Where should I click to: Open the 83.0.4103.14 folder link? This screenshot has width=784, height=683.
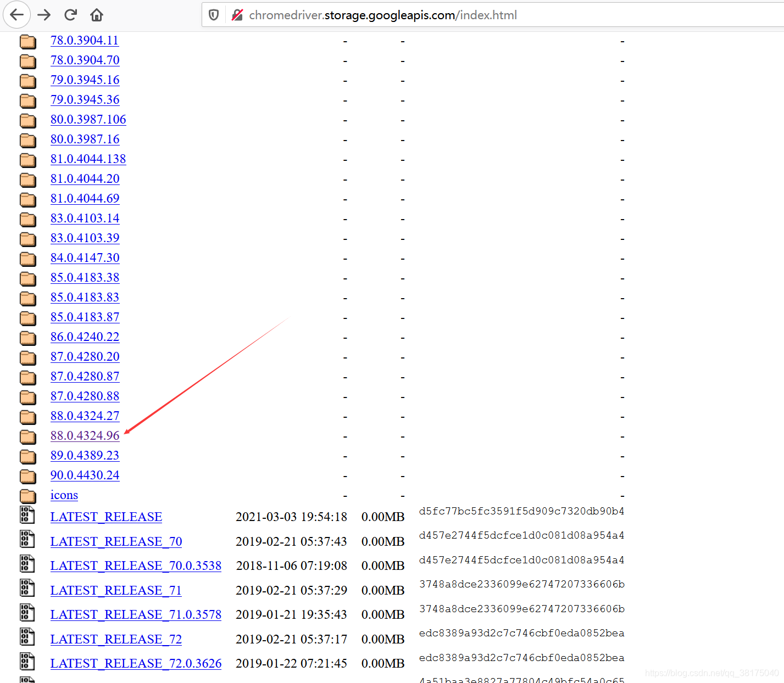click(x=85, y=219)
